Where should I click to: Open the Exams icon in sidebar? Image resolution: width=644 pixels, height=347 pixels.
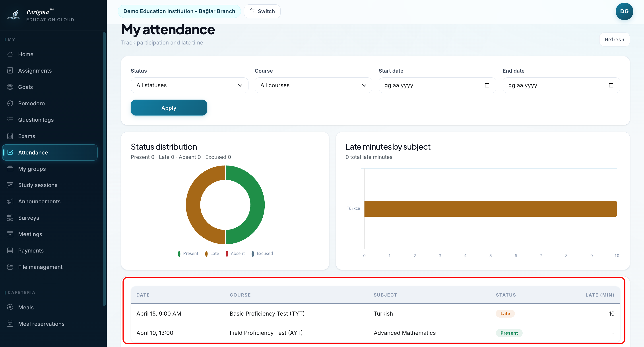coord(10,136)
